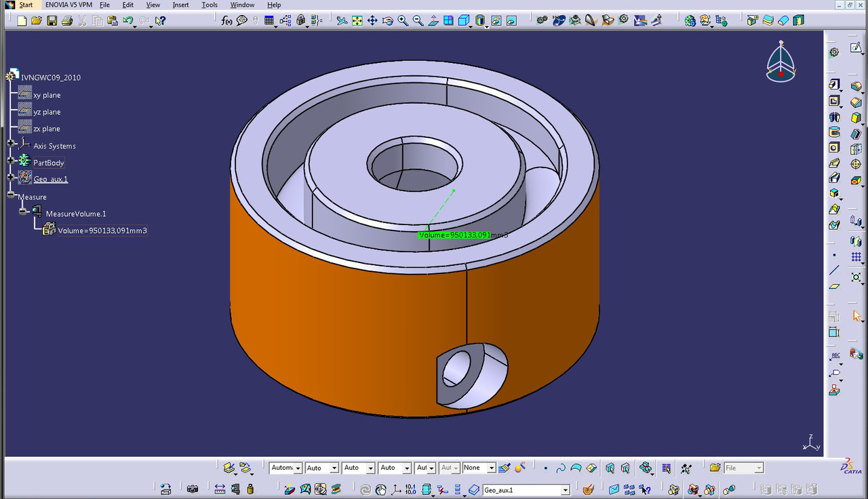Click the compass at the top right
Viewport: 868px width, 499px height.
[781, 62]
